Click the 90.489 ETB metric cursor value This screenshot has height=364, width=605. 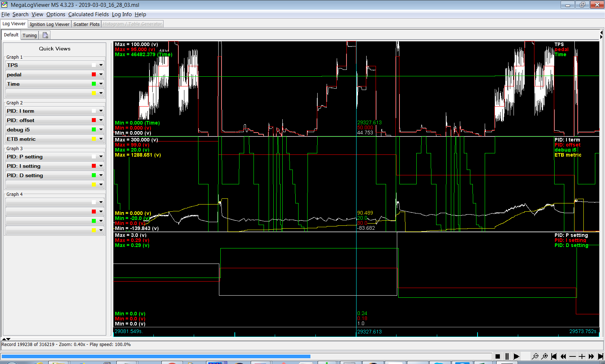click(365, 213)
